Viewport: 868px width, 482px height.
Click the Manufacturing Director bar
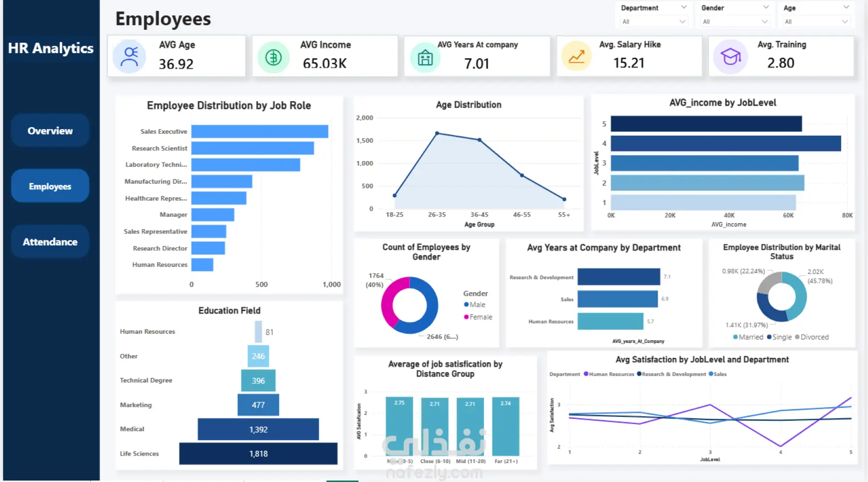coord(222,181)
